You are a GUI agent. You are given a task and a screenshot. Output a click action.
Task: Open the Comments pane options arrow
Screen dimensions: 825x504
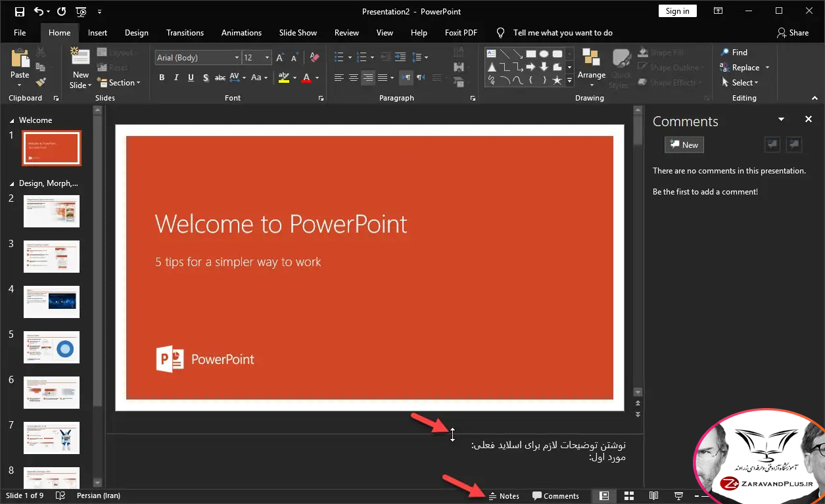tap(781, 119)
